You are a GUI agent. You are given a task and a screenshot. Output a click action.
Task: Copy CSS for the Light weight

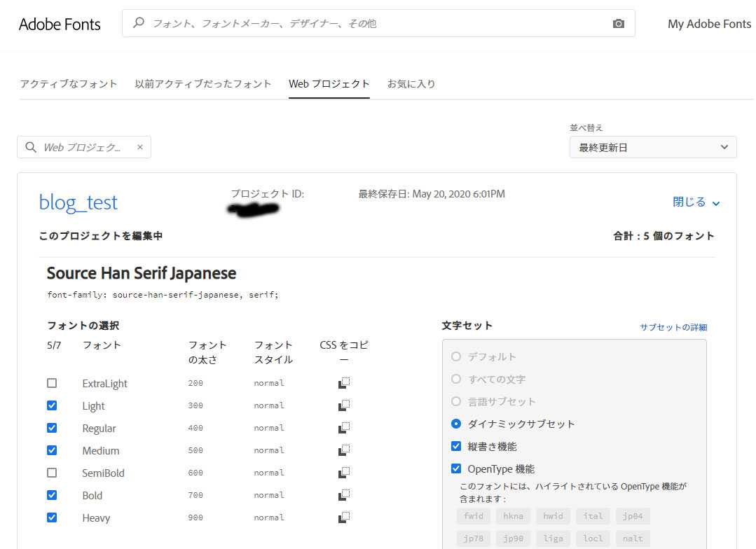(344, 405)
